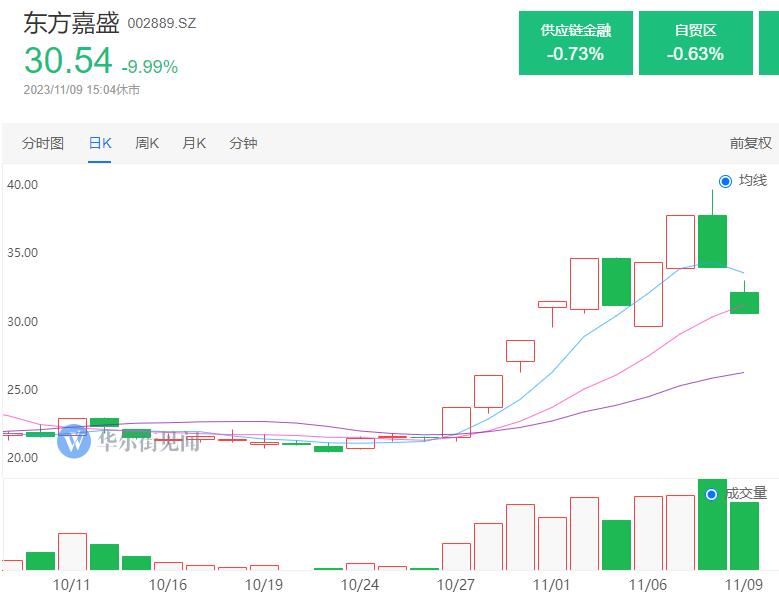This screenshot has width=779, height=601.
Task: Click the 35.00 price axis label
Action: pyautogui.click(x=22, y=253)
